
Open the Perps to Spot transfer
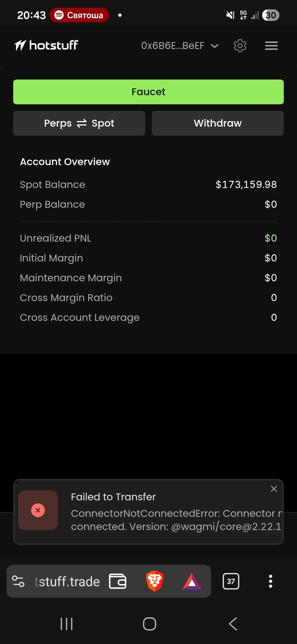click(x=79, y=123)
